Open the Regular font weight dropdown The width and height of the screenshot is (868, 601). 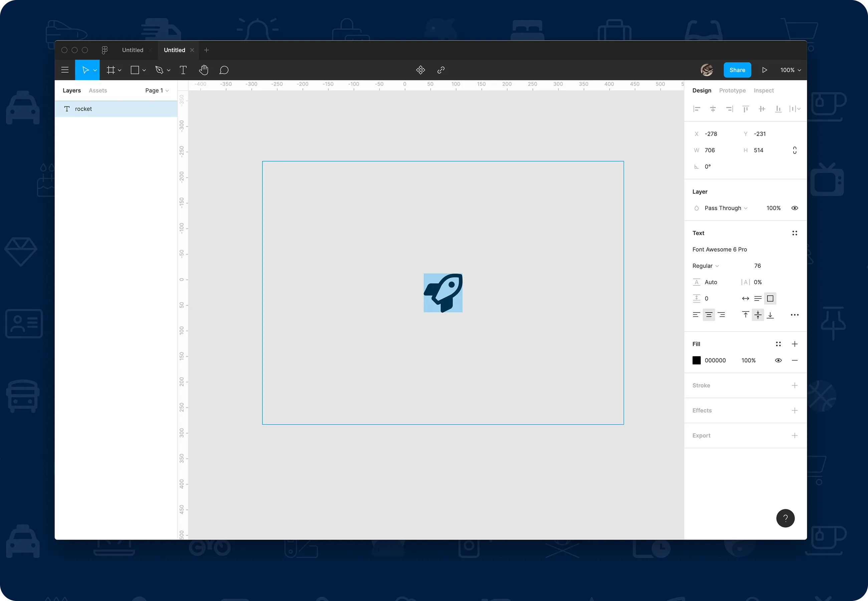tap(705, 265)
